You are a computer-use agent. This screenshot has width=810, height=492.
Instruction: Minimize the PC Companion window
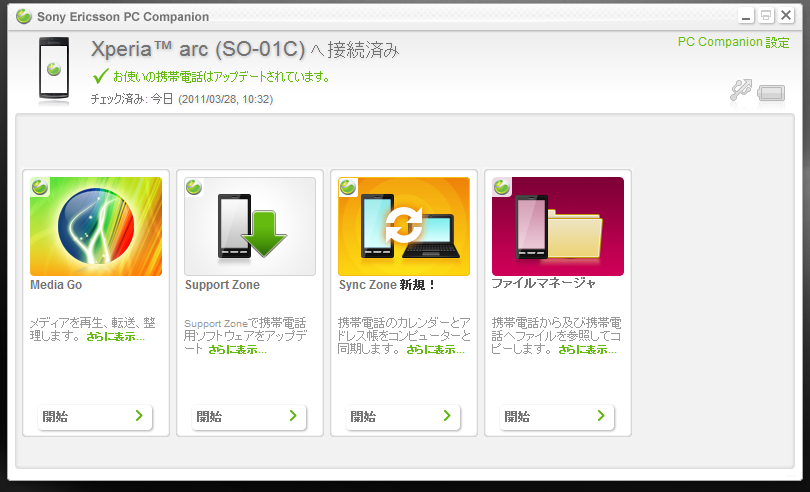pyautogui.click(x=745, y=16)
